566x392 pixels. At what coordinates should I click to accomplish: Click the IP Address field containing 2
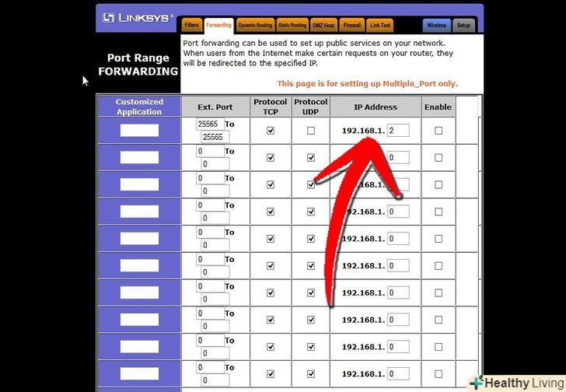pyautogui.click(x=398, y=131)
